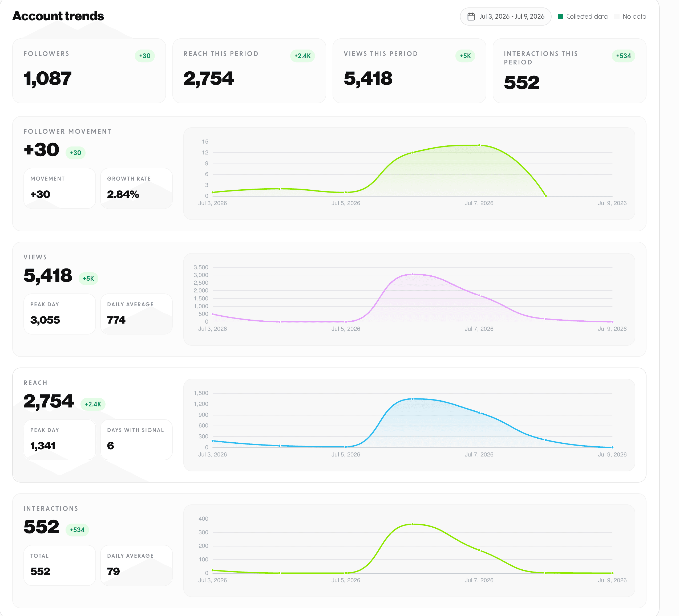Click the peak data point on Interactions chart
Screen dimensions: 679x616
[412, 524]
